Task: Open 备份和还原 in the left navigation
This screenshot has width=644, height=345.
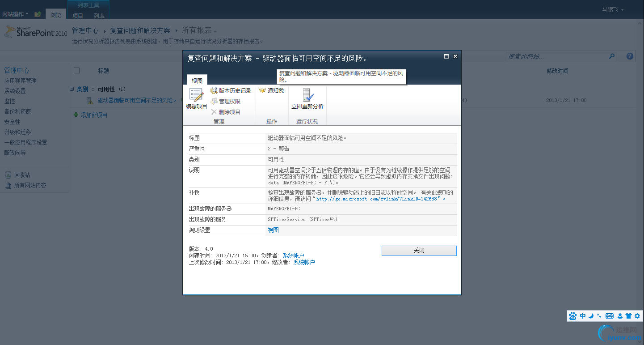Action: coord(18,112)
